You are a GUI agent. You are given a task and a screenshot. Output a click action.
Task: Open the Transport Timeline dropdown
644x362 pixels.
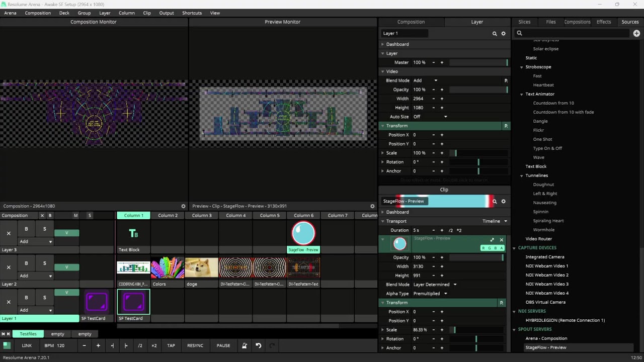(x=495, y=221)
